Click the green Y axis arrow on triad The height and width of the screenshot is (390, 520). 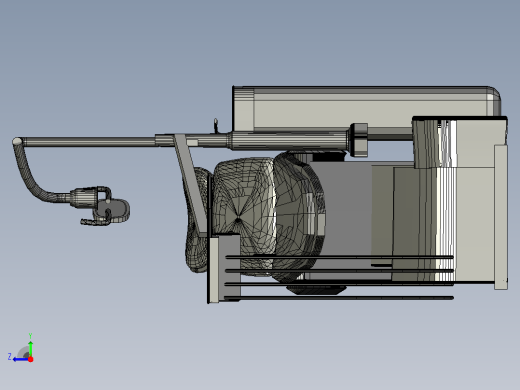tap(30, 348)
